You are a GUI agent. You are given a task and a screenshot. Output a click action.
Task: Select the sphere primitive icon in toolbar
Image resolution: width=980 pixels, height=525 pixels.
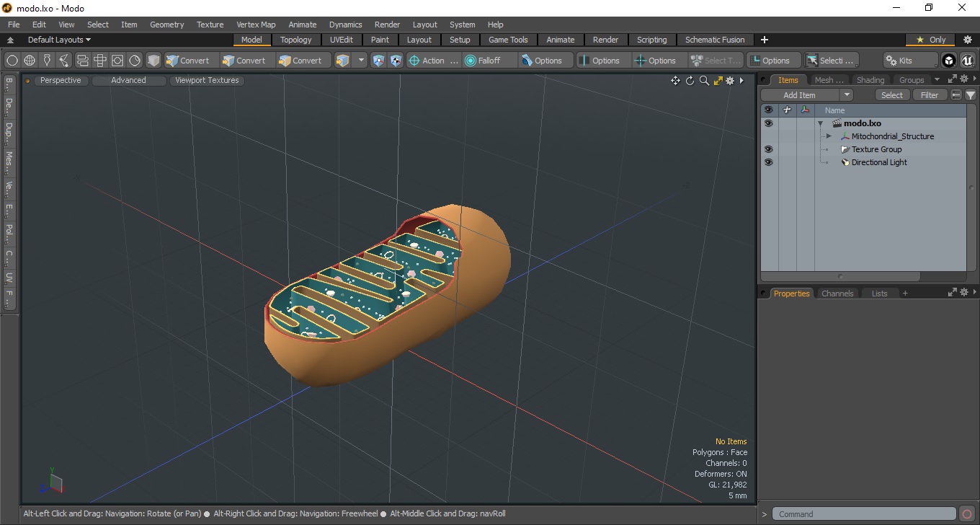coord(12,61)
